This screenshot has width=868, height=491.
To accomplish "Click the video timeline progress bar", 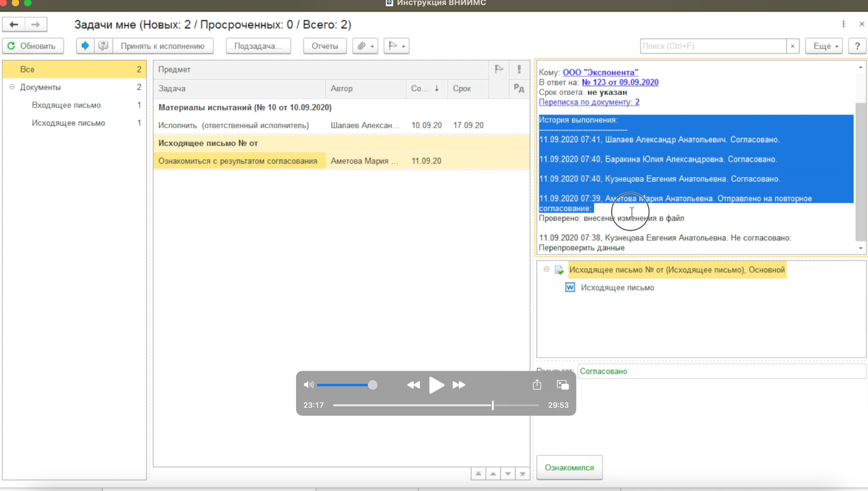I will tap(436, 405).
